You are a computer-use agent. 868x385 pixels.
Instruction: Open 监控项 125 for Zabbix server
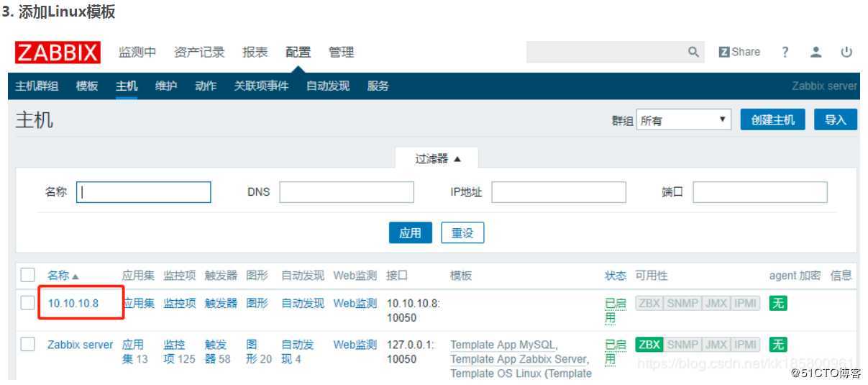[179, 351]
